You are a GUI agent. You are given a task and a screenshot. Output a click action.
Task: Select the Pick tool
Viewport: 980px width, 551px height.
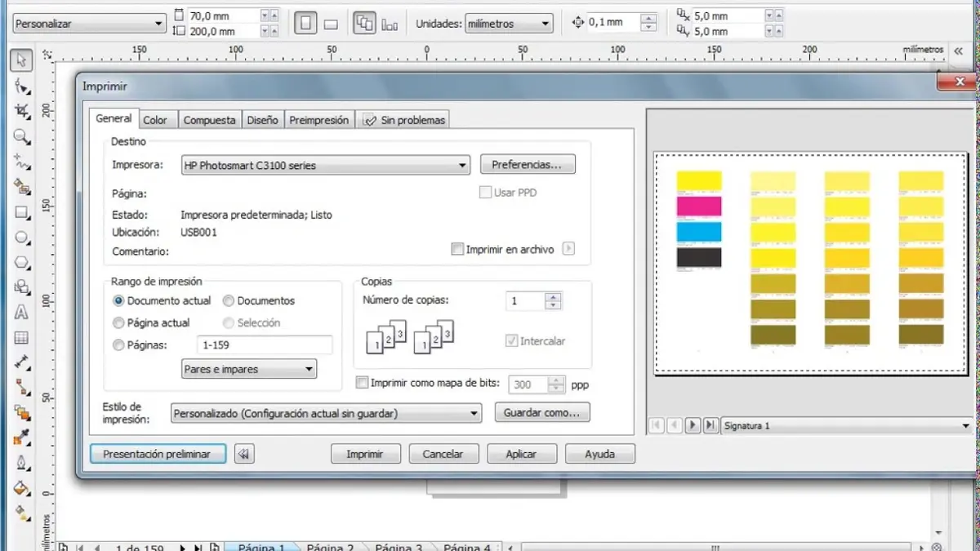pyautogui.click(x=20, y=60)
